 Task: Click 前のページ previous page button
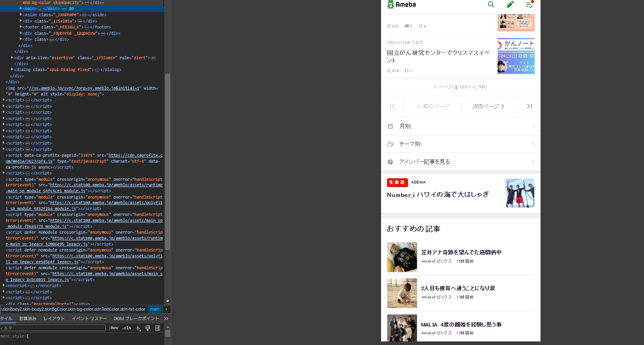433,106
